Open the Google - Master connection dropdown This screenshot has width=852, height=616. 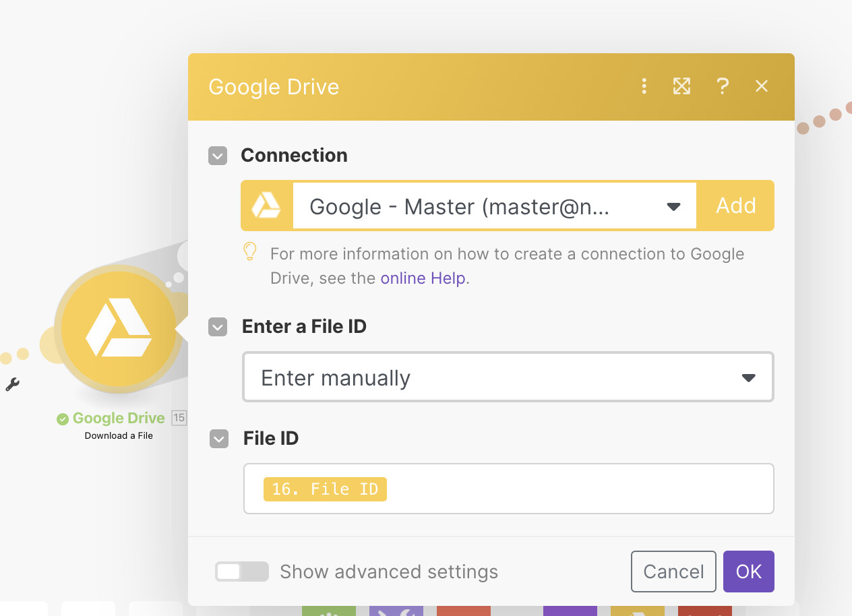pyautogui.click(x=494, y=206)
